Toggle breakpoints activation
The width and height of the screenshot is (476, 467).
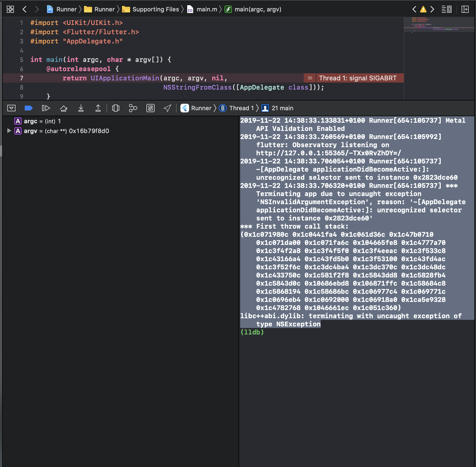[29, 108]
